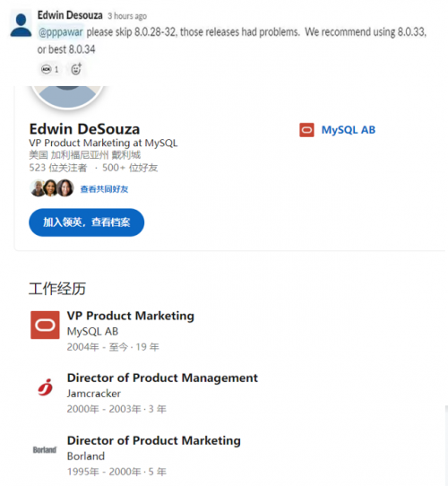Open Director of Product Marketing entry
Image resolution: width=448 pixels, height=486 pixels.
(x=154, y=440)
